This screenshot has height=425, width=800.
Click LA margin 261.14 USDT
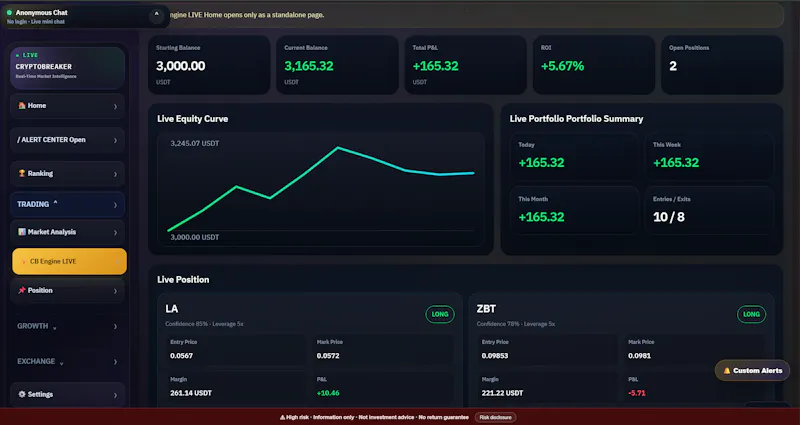(x=191, y=393)
